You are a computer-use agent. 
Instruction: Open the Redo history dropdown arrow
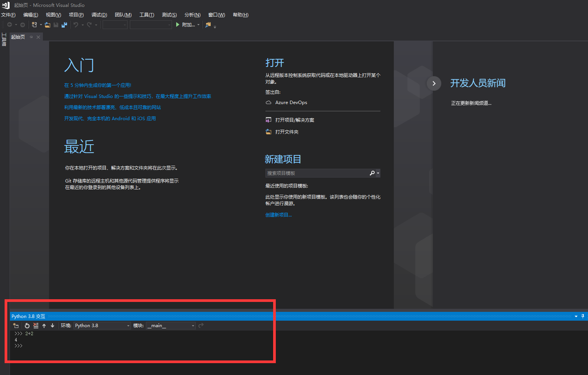click(96, 25)
